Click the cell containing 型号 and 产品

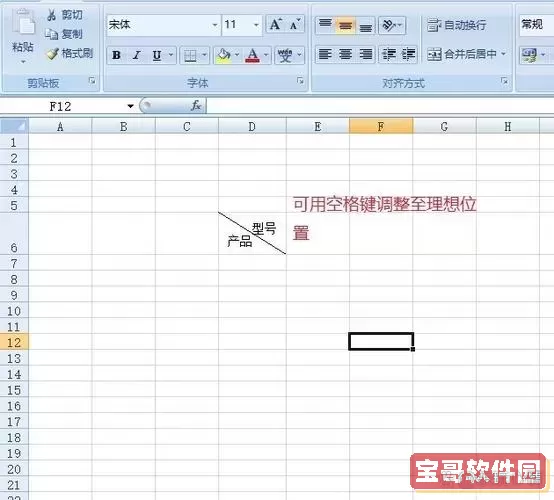[252, 234]
